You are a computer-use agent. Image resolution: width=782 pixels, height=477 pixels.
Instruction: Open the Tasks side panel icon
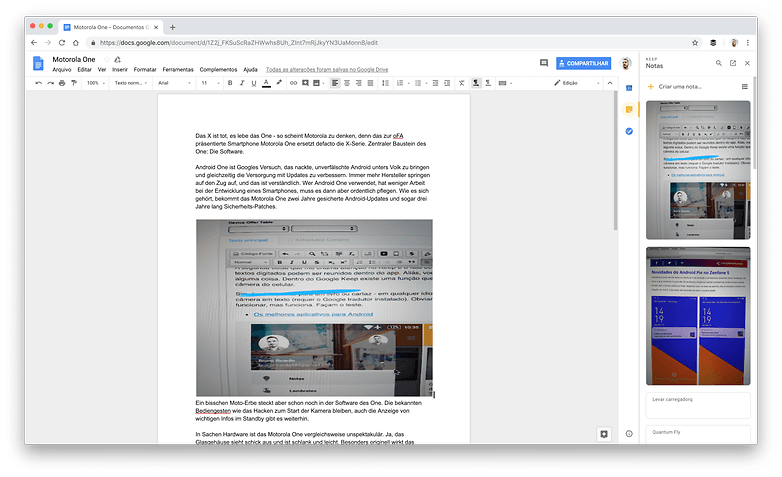pos(629,131)
